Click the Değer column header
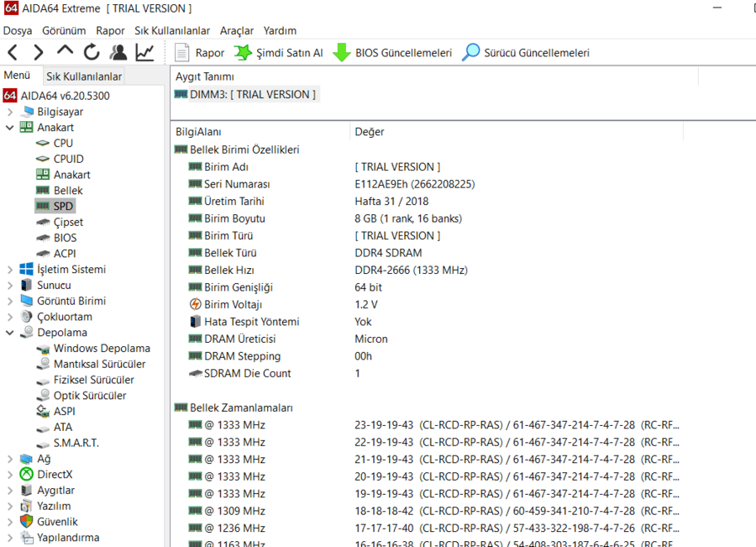This screenshot has height=547, width=756. coord(370,132)
